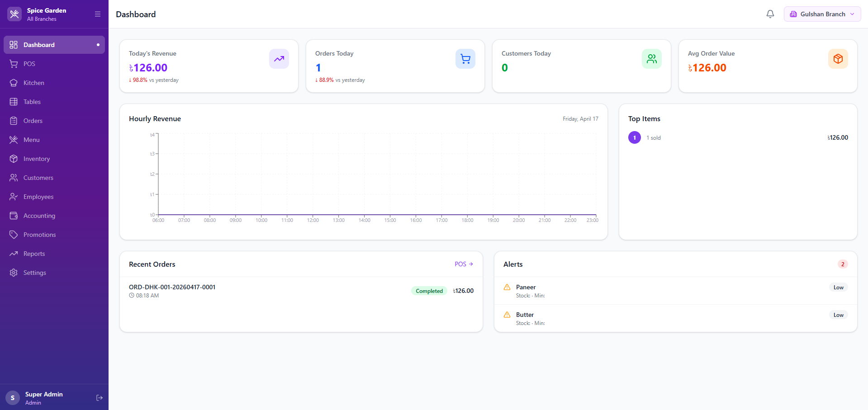Select the Paneer low stock alert
Screen dimensions: 868x410
[676, 291]
